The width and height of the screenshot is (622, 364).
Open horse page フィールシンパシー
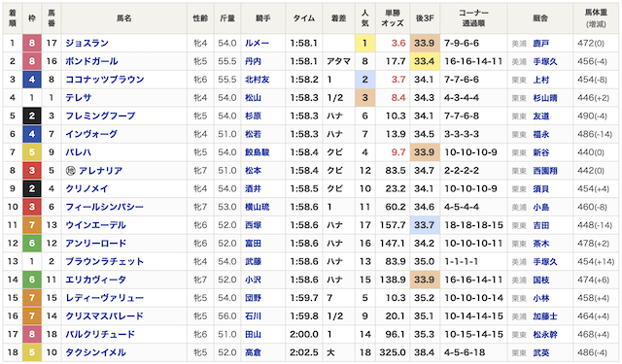(x=104, y=207)
